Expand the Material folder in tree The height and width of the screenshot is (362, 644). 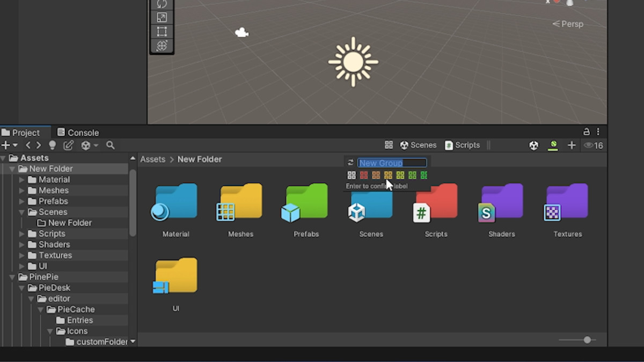[x=22, y=180]
